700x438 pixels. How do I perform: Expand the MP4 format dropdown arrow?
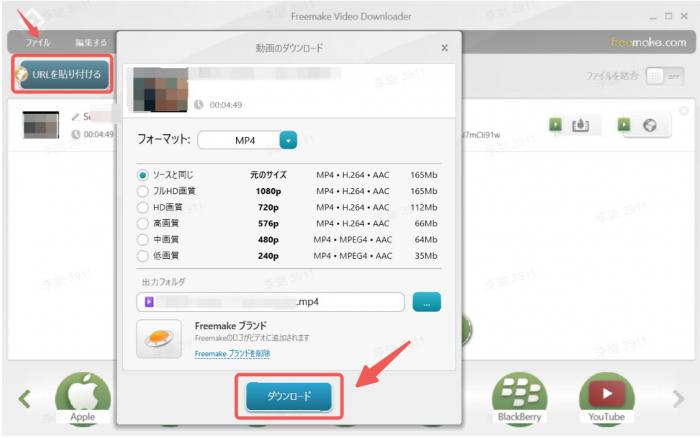click(288, 140)
